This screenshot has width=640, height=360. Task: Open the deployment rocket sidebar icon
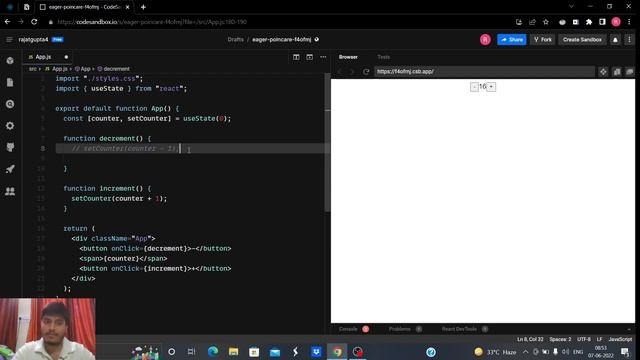[x=10, y=169]
